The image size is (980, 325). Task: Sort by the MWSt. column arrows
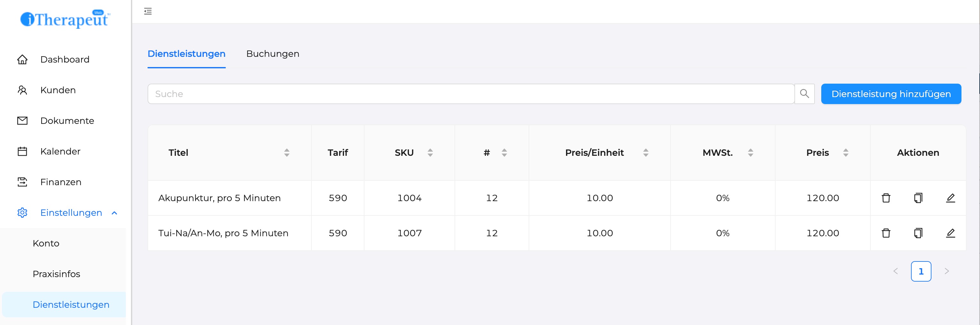750,153
